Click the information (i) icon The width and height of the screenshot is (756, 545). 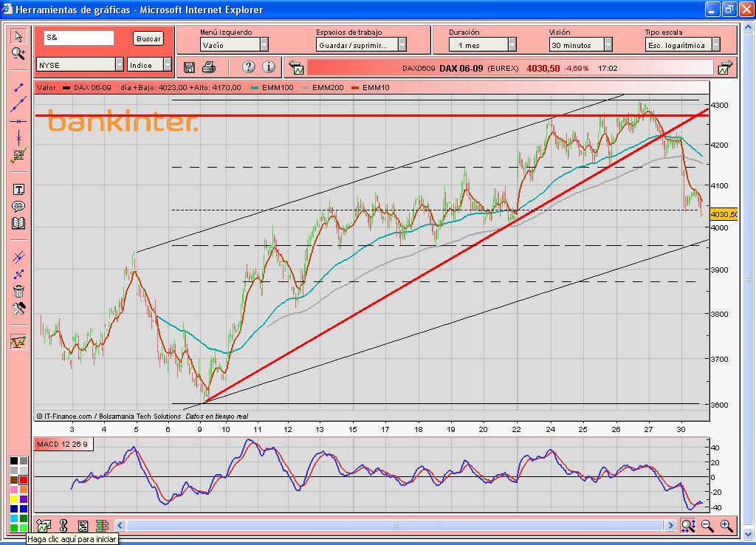tap(268, 67)
